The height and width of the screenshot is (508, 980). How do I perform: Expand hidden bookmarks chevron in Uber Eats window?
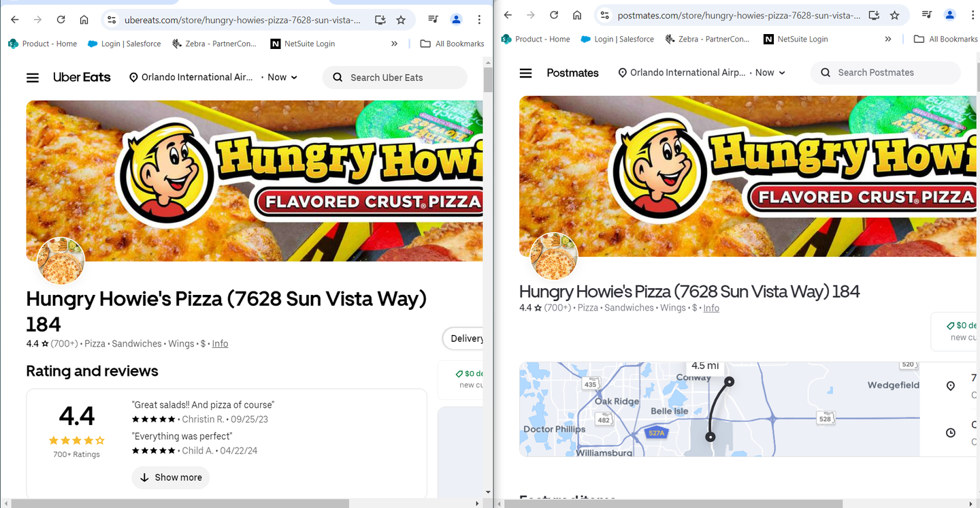pyautogui.click(x=394, y=44)
